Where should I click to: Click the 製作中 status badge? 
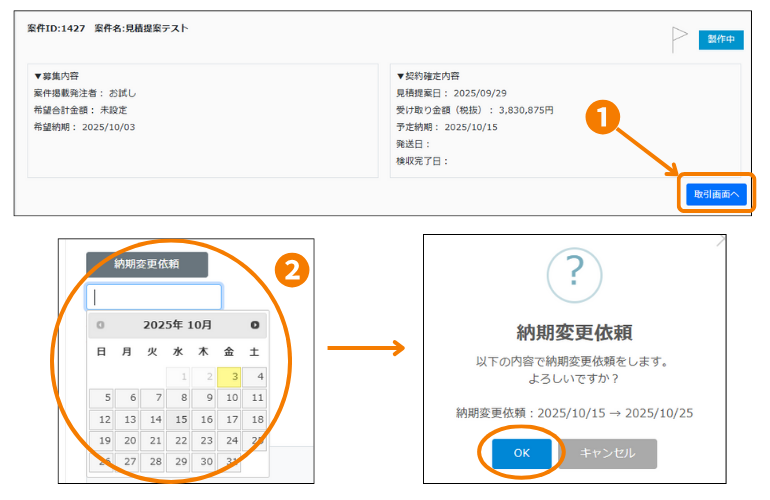721,39
